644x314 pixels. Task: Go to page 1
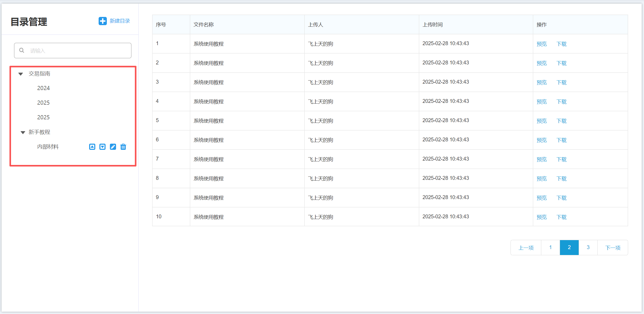click(550, 248)
